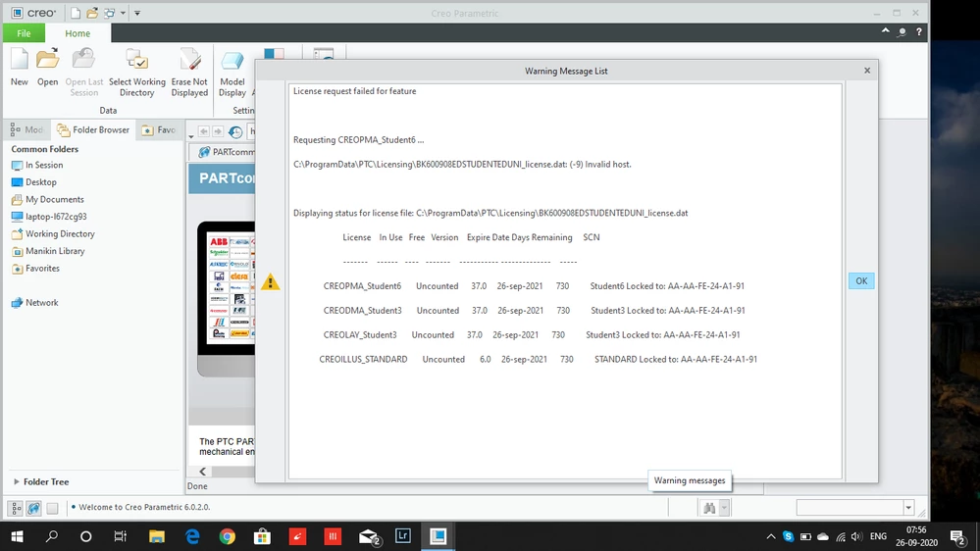Viewport: 980px width, 551px height.
Task: Select Desktop in Common Folders
Action: click(34, 182)
